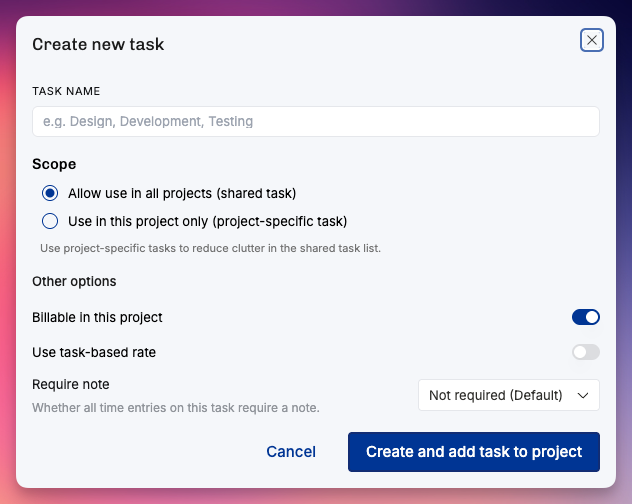Select the project-specific task radio button

(x=50, y=221)
